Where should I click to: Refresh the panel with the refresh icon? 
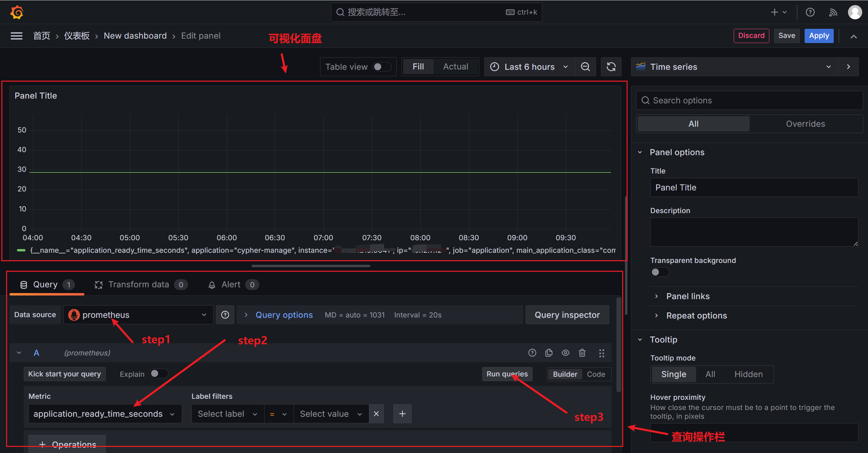(x=611, y=67)
